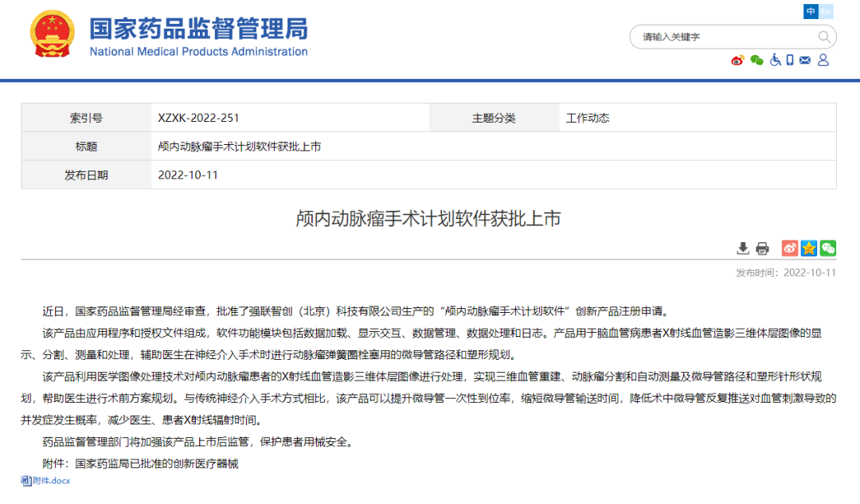The width and height of the screenshot is (860, 504).
Task: Share the article to Weibo
Action: click(x=789, y=248)
